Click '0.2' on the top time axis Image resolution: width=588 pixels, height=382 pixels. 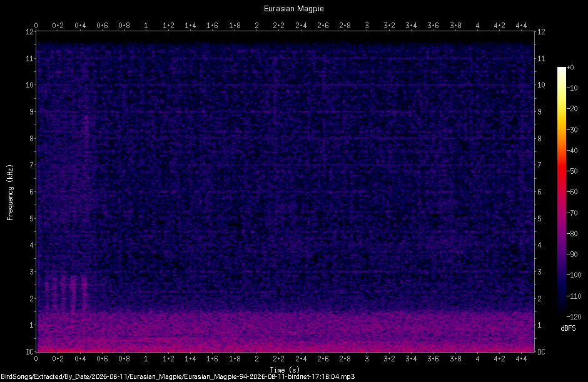[x=58, y=26]
